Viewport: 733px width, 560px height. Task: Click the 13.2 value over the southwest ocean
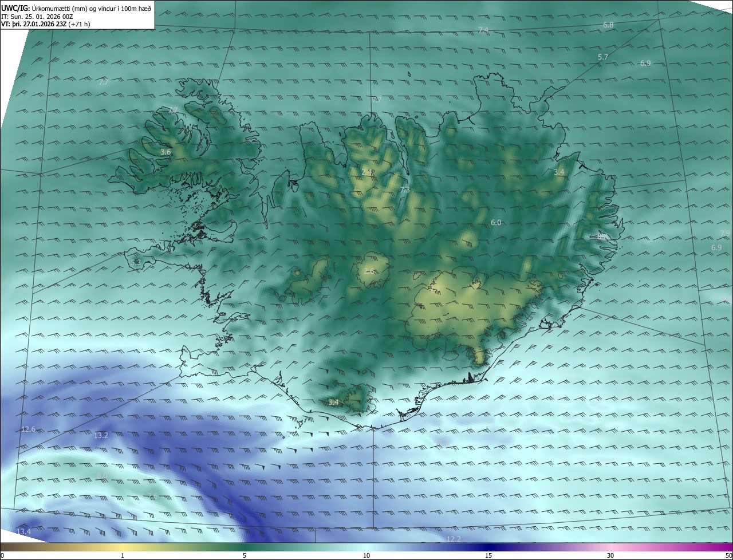[x=101, y=436]
